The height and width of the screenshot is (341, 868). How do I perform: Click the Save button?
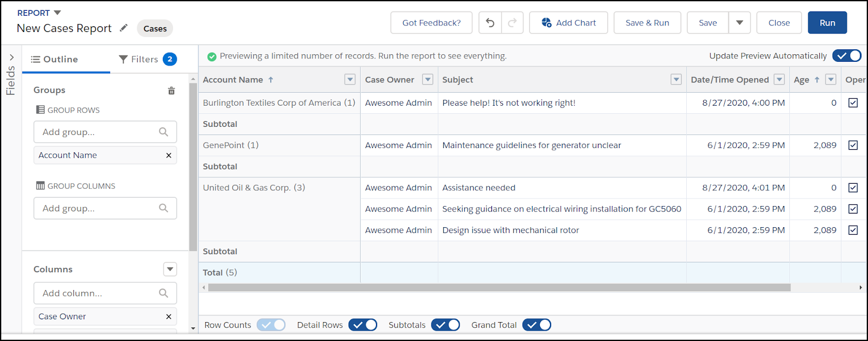pos(707,23)
